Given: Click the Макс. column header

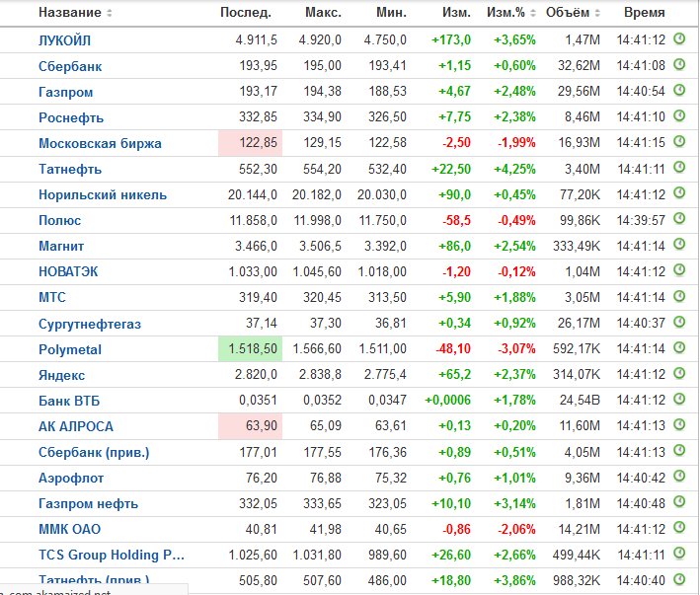Looking at the screenshot, I should tap(323, 13).
